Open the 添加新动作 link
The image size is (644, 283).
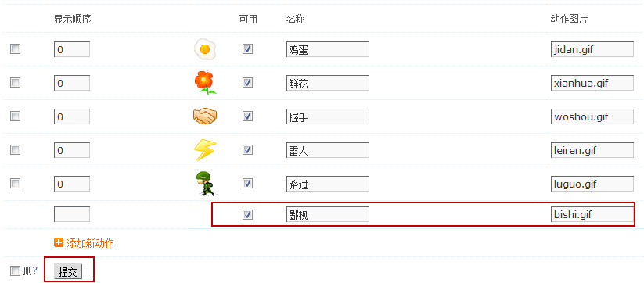(90, 243)
